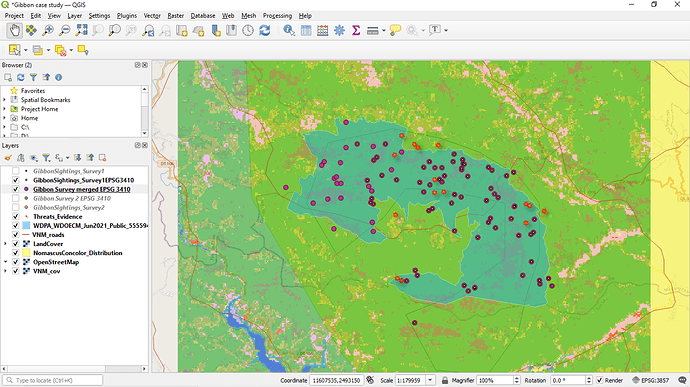Uncheck the Threats_Evidence layer checkbox
Image resolution: width=690 pixels, height=387 pixels.
15,217
